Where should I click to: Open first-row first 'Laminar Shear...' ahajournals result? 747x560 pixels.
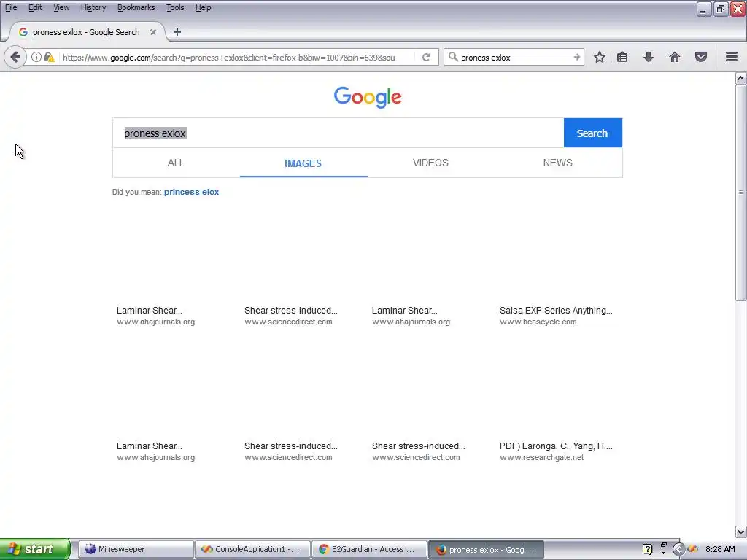[149, 311]
